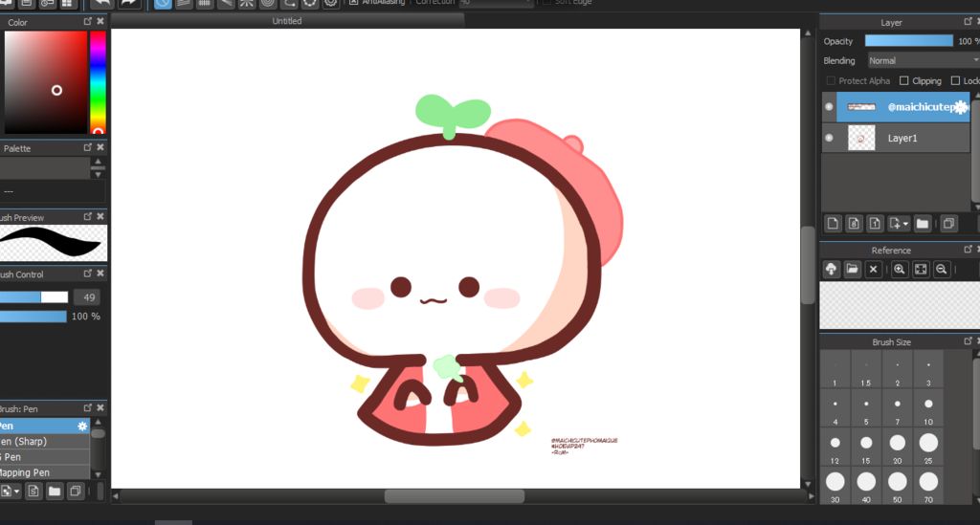980x525 pixels.
Task: Select the Pen brush
Action: coord(45,426)
